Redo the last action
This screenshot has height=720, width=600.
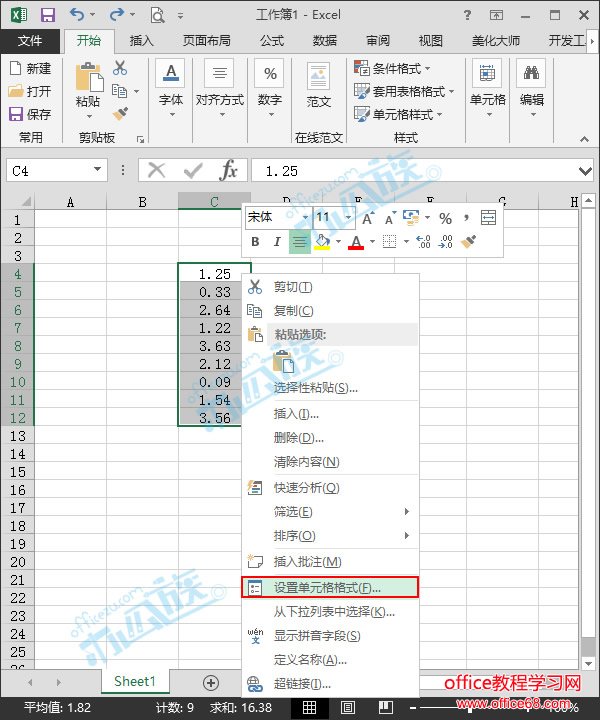[x=116, y=15]
